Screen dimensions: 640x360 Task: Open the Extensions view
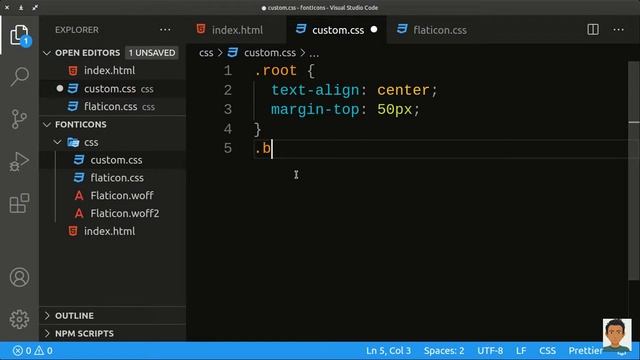click(19, 203)
